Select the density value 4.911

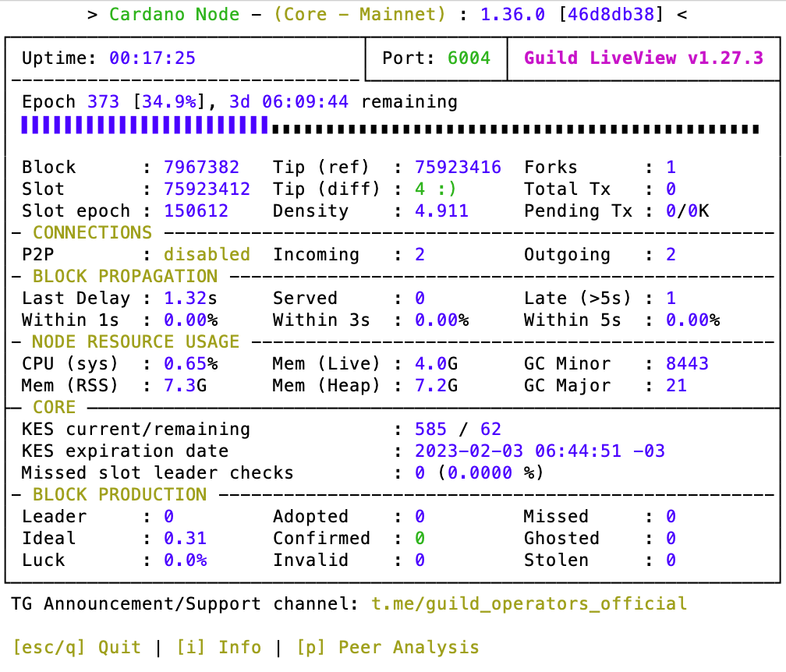point(441,210)
